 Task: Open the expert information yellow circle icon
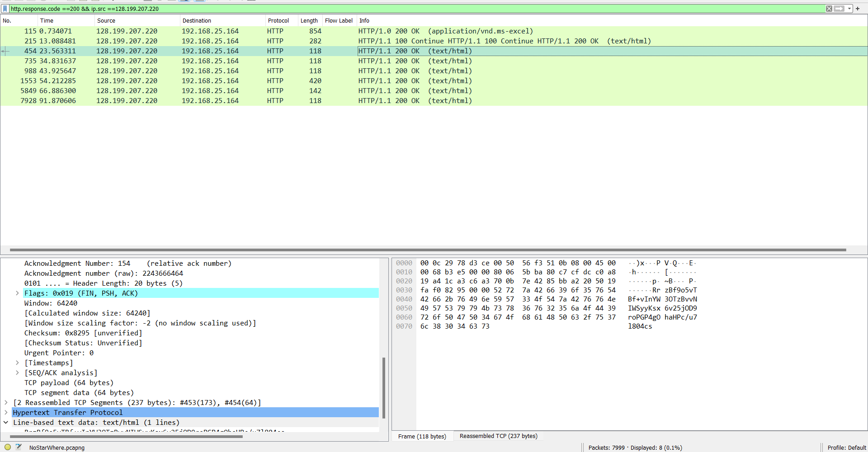click(x=8, y=447)
